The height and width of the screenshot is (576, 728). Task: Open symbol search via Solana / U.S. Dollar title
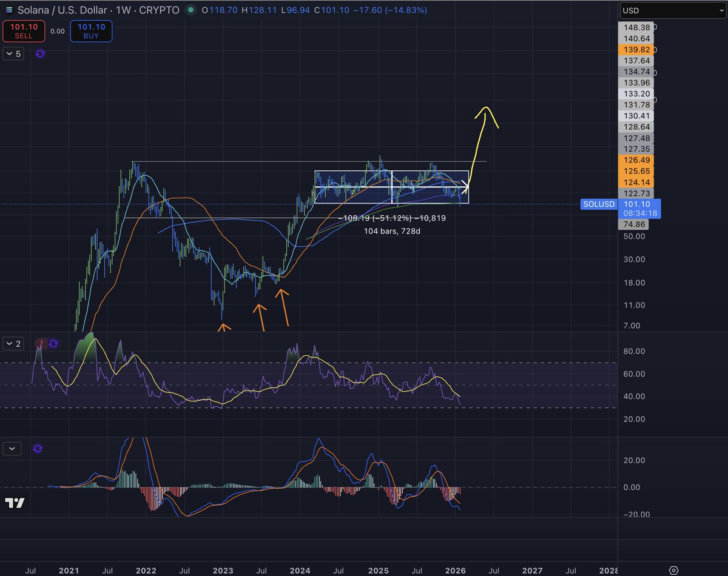pyautogui.click(x=62, y=10)
